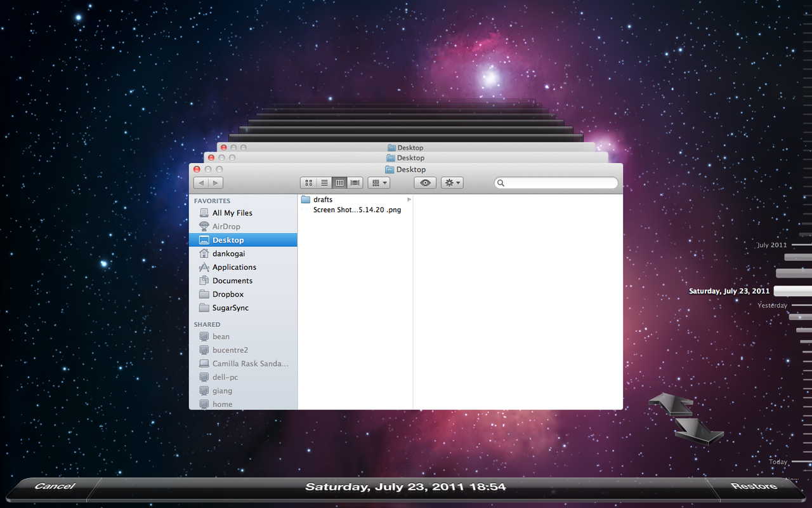Go back in time with upper arrow
Image resolution: width=812 pixels, height=508 pixels.
671,404
